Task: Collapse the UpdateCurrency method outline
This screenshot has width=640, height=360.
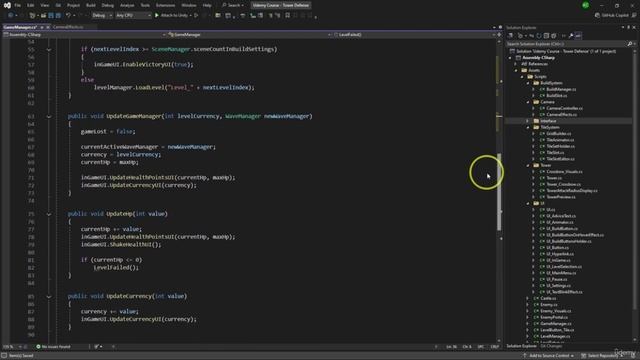Action: click(49, 296)
